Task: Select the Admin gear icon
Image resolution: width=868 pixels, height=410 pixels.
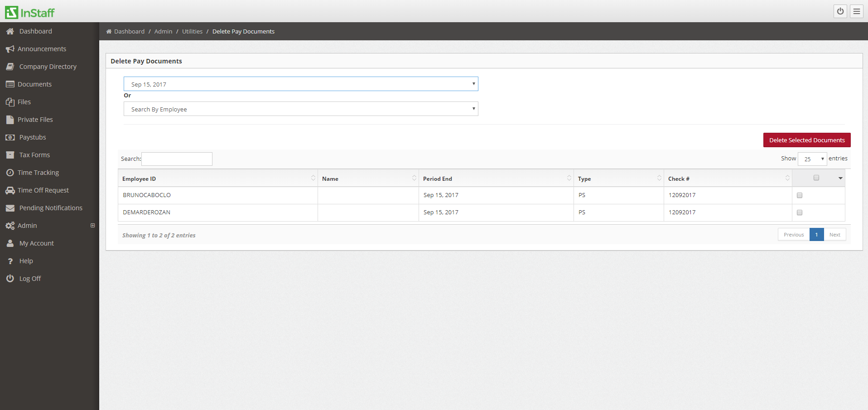Action: [10, 225]
